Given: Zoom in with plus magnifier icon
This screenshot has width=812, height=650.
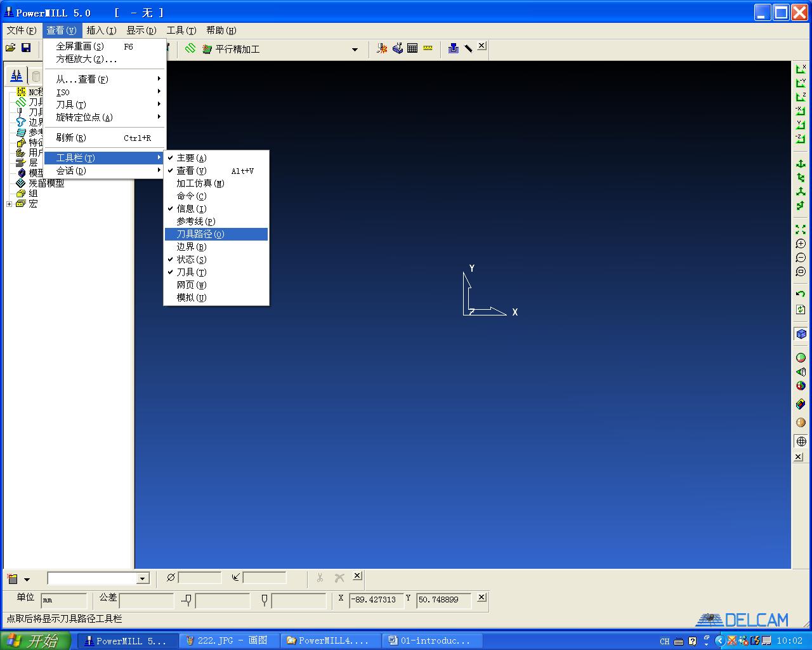Looking at the screenshot, I should (x=801, y=244).
